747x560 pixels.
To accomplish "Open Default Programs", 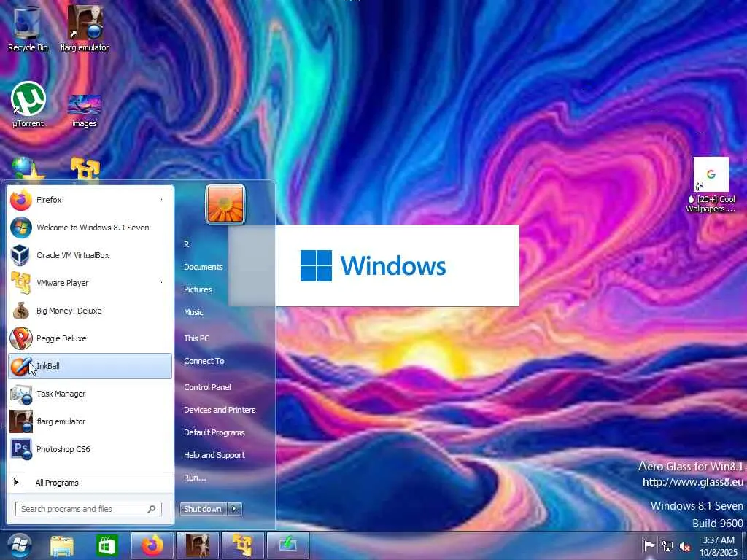I will [x=214, y=432].
